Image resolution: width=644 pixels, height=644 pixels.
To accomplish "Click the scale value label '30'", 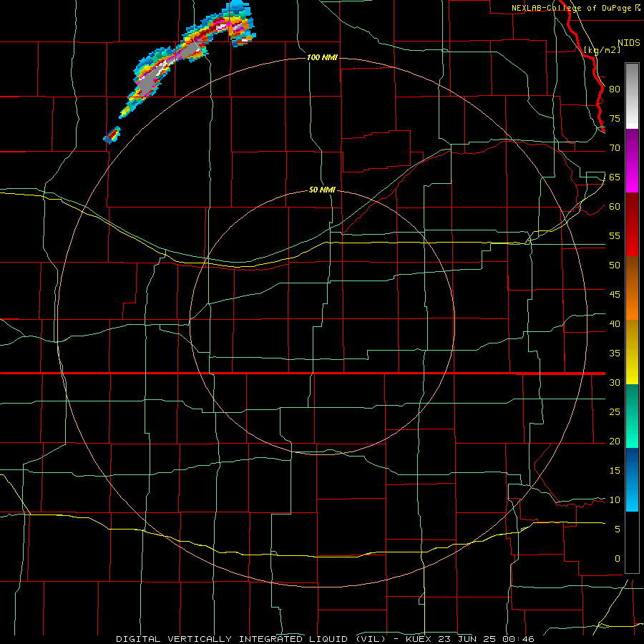I will coord(615,382).
